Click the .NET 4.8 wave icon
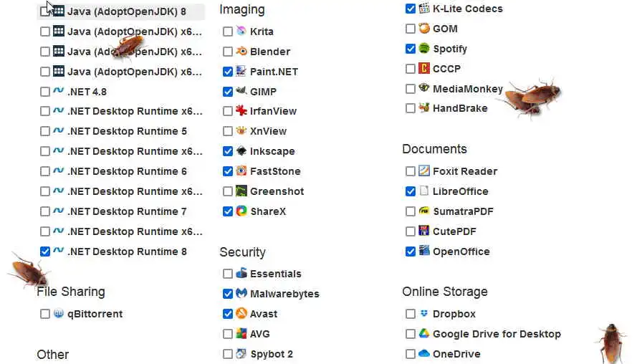Viewport: 642px width, 364px height. tap(59, 90)
